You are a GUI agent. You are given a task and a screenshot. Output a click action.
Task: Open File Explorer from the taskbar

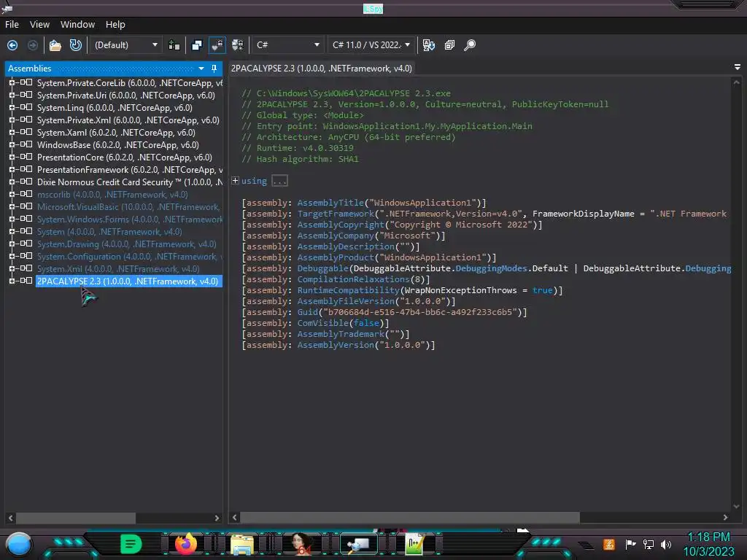[241, 544]
